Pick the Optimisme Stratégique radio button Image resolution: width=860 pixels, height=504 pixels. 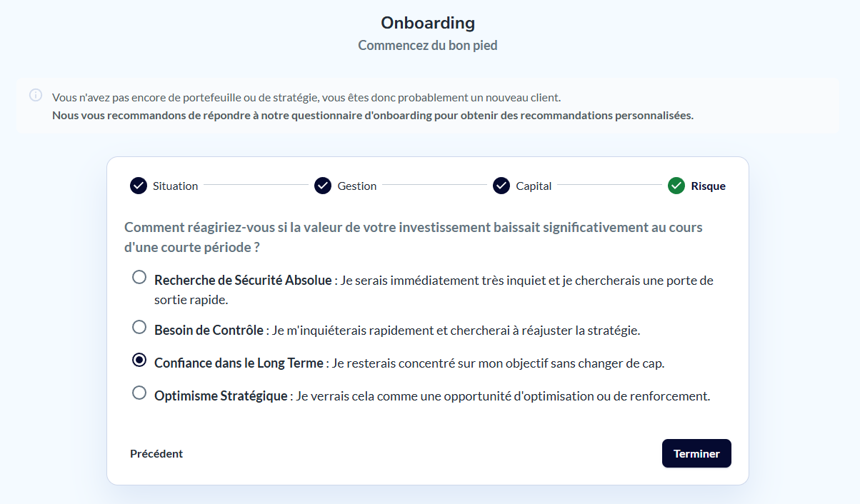click(x=139, y=393)
